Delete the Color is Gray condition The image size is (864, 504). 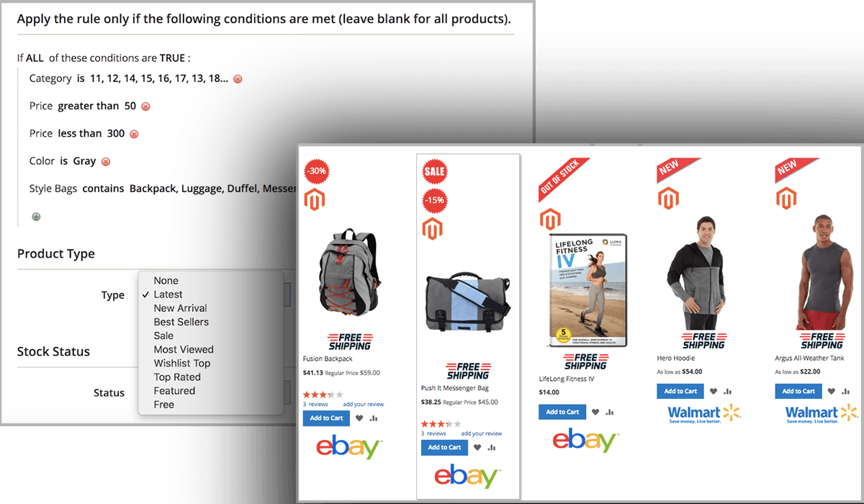click(x=106, y=161)
